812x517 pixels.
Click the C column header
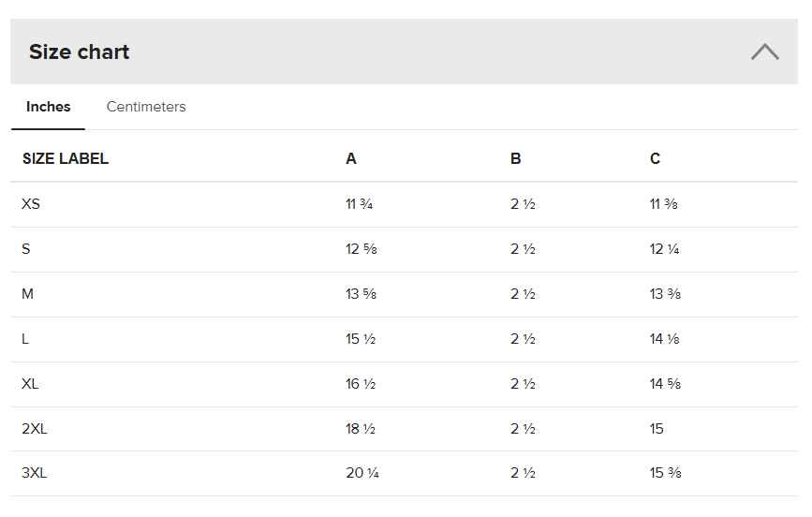click(655, 158)
